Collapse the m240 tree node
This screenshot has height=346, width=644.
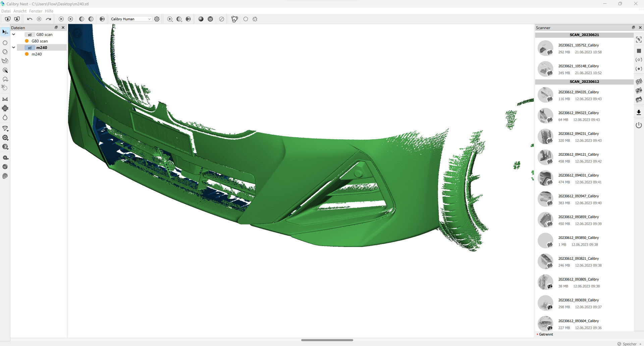14,48
